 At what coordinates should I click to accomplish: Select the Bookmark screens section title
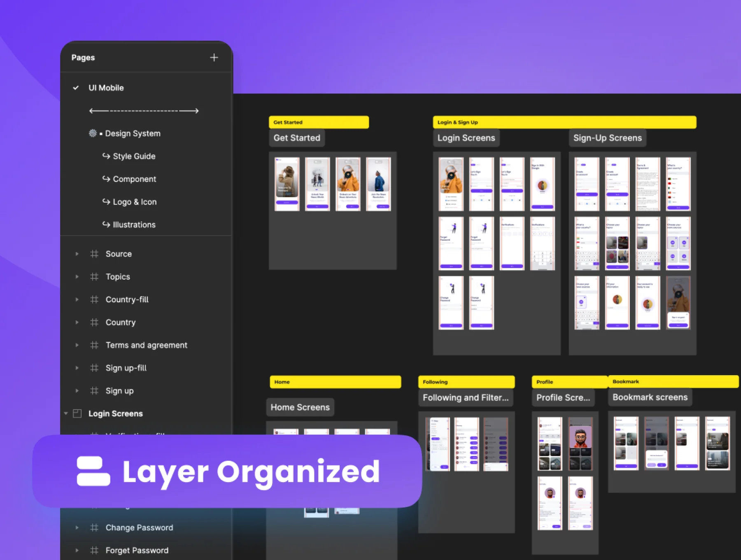pyautogui.click(x=650, y=397)
